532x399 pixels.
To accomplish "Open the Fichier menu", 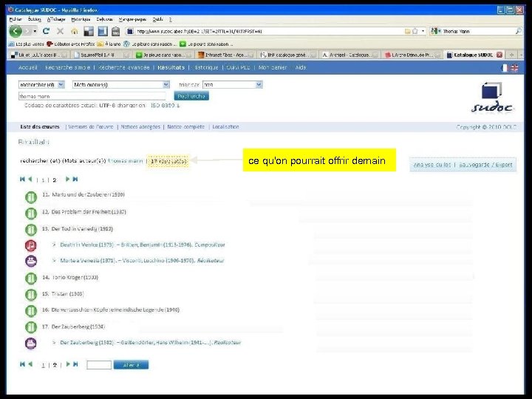I will [x=16, y=19].
